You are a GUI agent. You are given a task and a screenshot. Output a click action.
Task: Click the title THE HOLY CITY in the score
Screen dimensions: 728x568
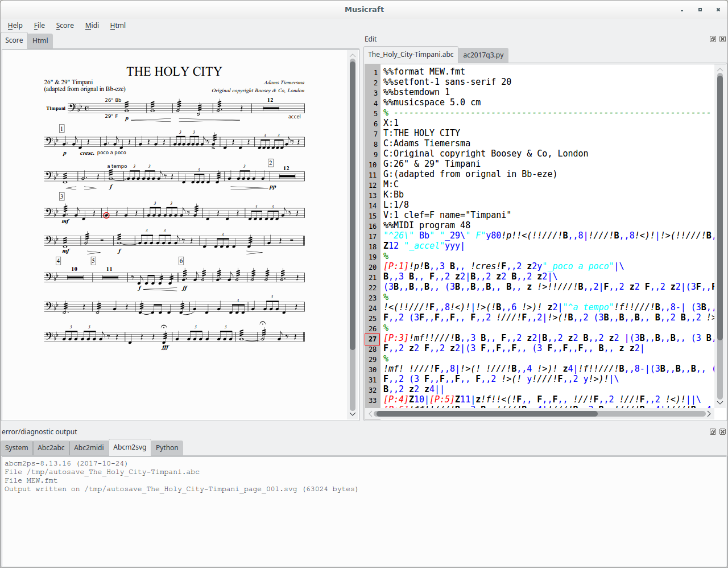click(174, 72)
